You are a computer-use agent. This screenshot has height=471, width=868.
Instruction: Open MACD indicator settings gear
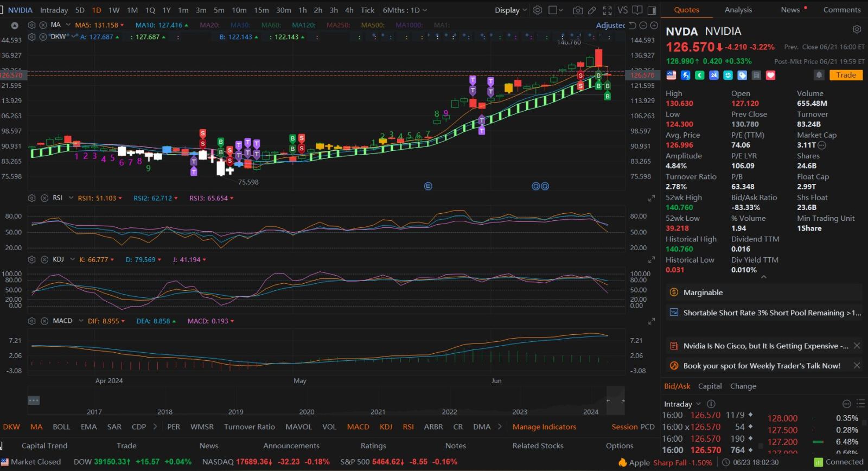[x=32, y=321]
